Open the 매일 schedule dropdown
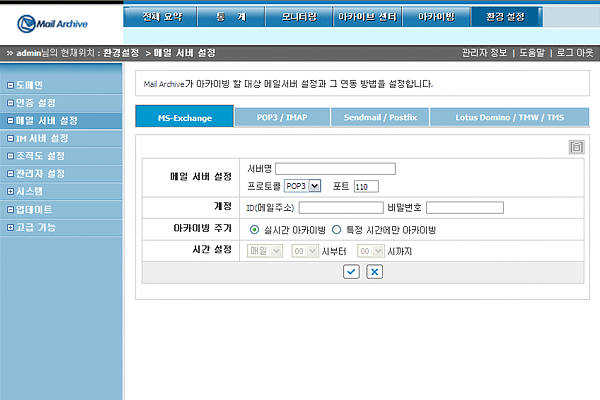 pos(265,251)
